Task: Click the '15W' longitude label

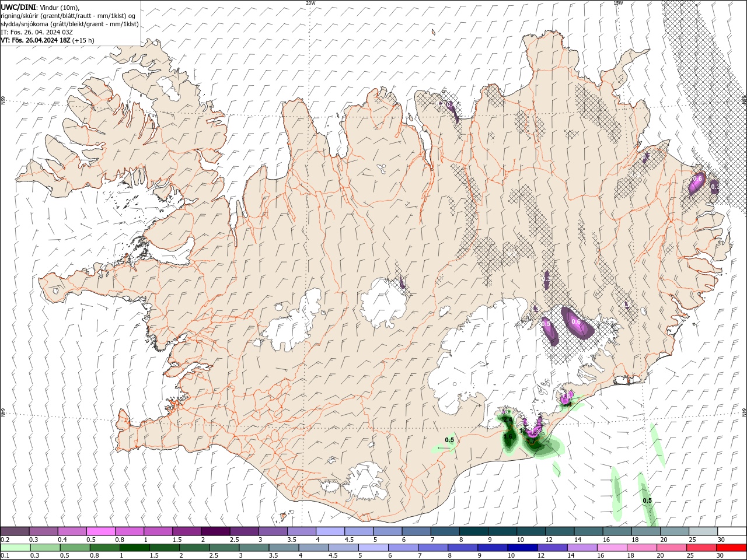Action: pos(617,3)
